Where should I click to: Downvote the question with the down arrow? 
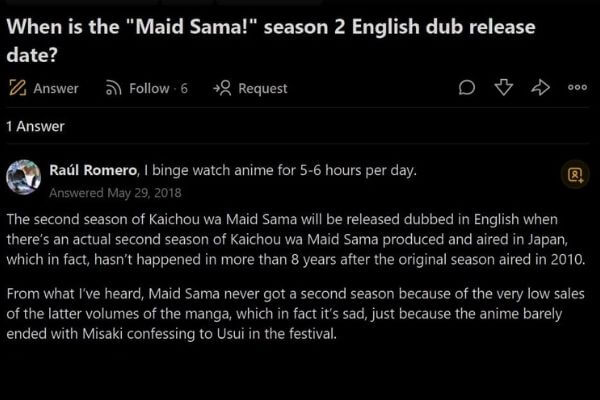pos(504,88)
